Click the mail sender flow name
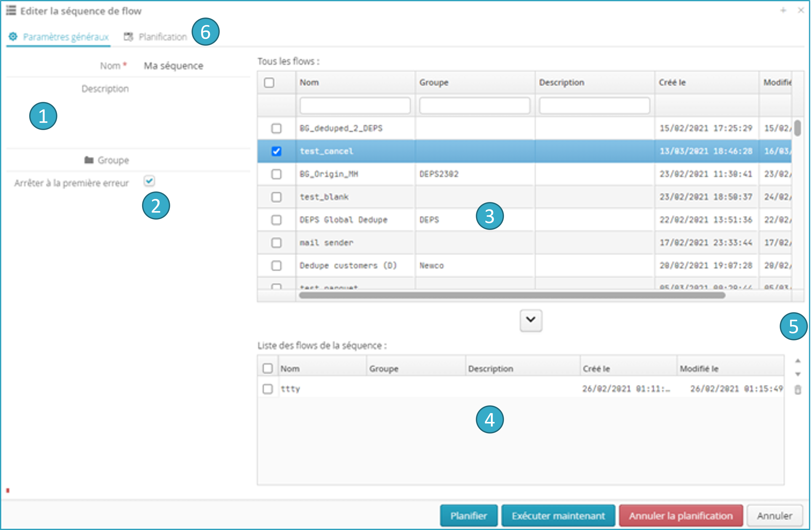This screenshot has height=530, width=812. point(326,243)
